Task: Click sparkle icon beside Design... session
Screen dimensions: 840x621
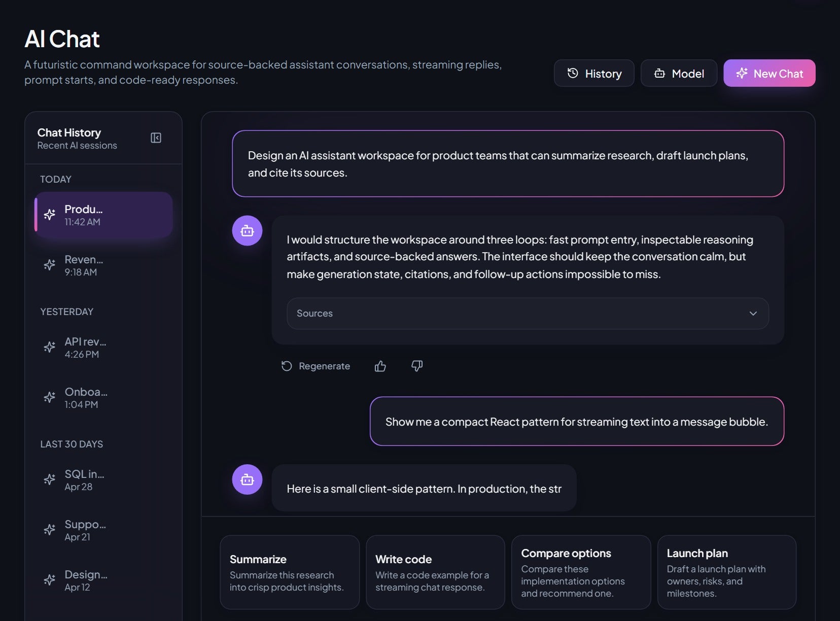Action: (x=50, y=580)
